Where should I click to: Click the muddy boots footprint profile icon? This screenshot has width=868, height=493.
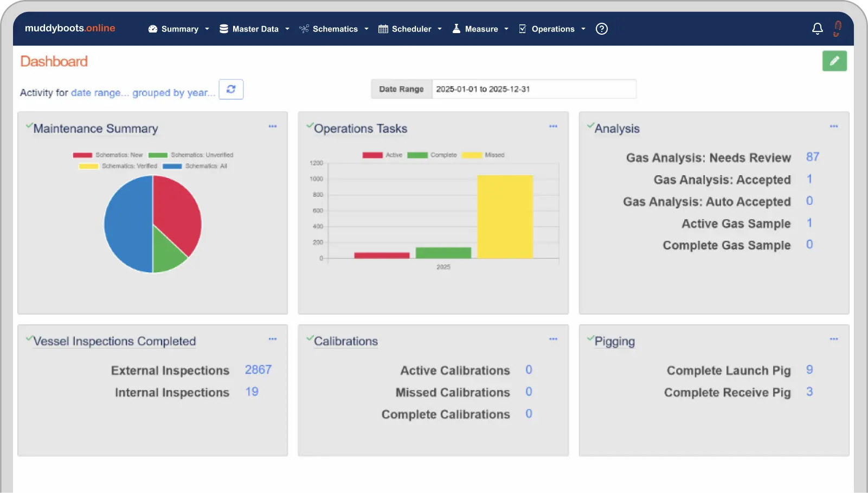[x=837, y=29]
